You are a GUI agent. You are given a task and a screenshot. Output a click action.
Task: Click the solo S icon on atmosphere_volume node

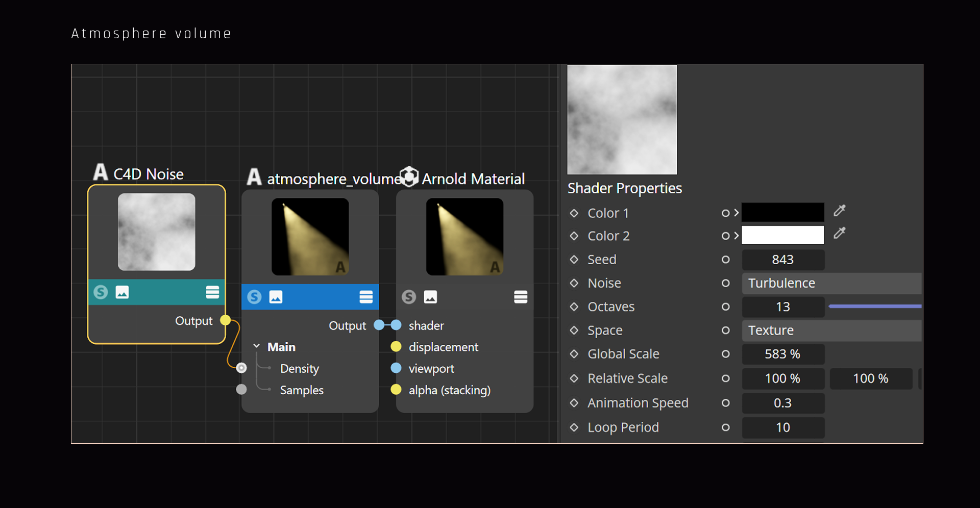point(254,297)
